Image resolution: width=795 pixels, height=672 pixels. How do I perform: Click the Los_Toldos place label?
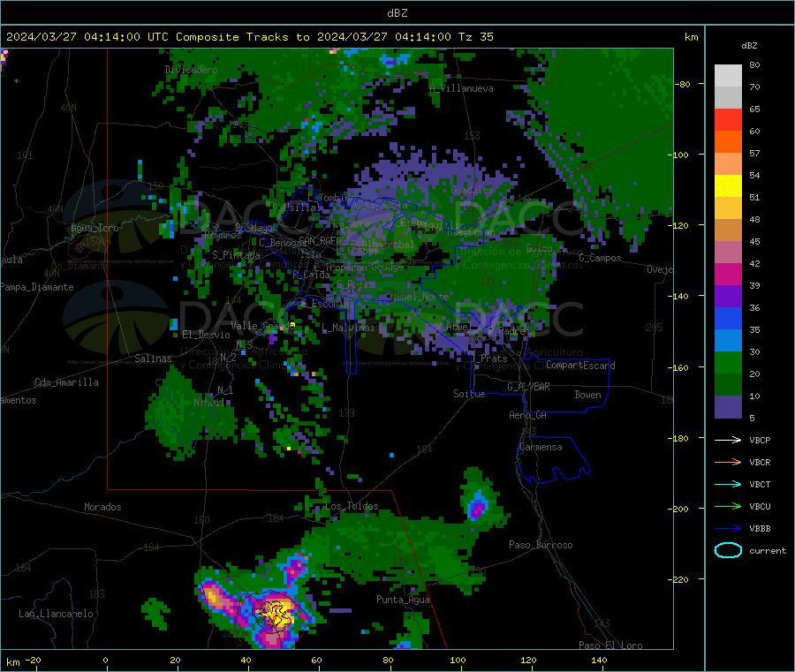pos(352,506)
